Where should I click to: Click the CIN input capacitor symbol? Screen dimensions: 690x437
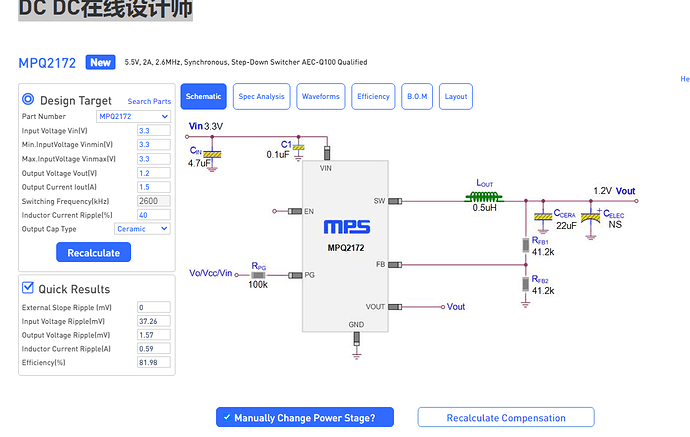(212, 154)
